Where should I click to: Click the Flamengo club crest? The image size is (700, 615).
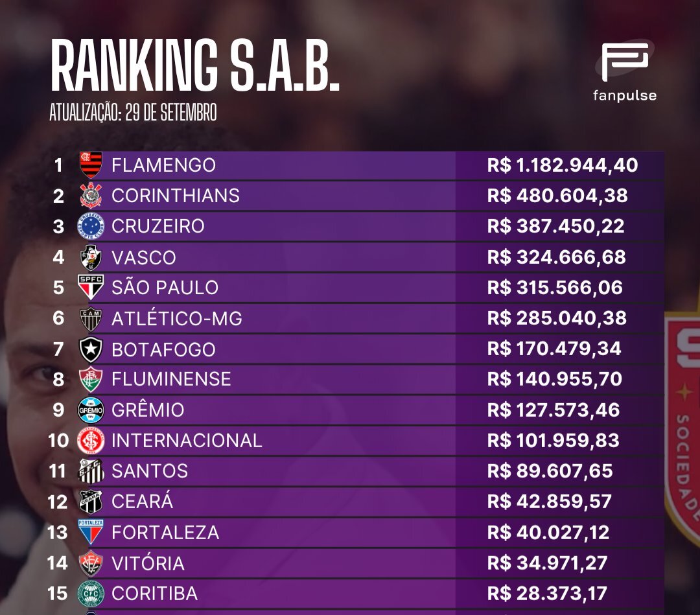coord(91,165)
